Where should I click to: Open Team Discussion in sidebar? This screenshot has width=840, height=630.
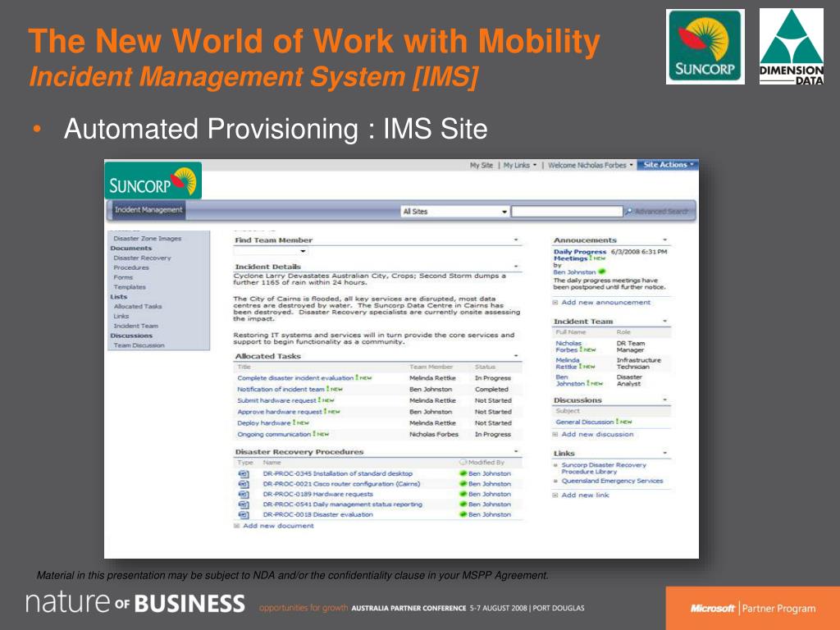pos(139,345)
